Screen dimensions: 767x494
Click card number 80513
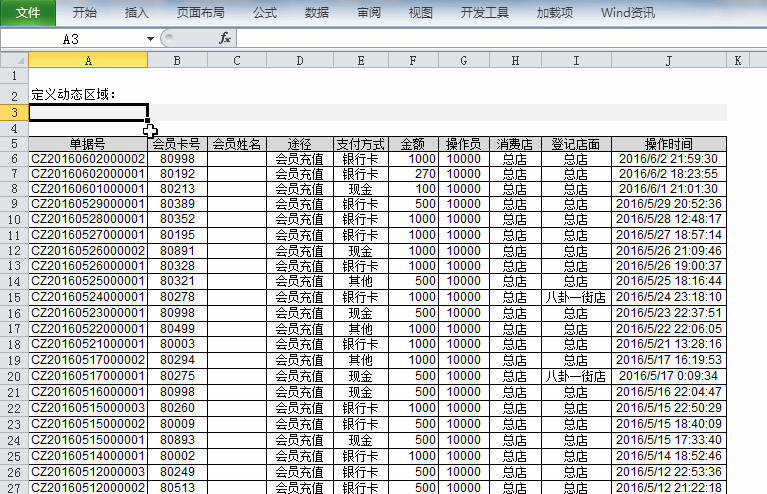pyautogui.click(x=177, y=488)
